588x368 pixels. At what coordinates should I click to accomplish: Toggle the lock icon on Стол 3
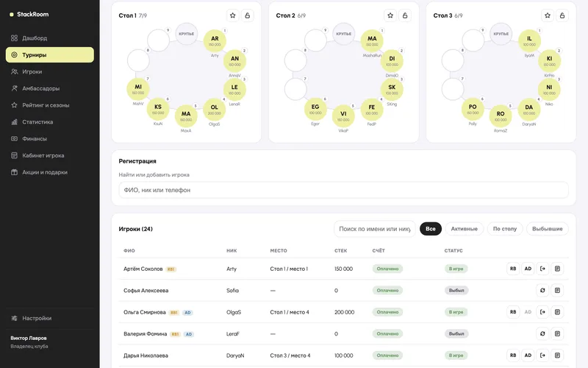pyautogui.click(x=562, y=15)
